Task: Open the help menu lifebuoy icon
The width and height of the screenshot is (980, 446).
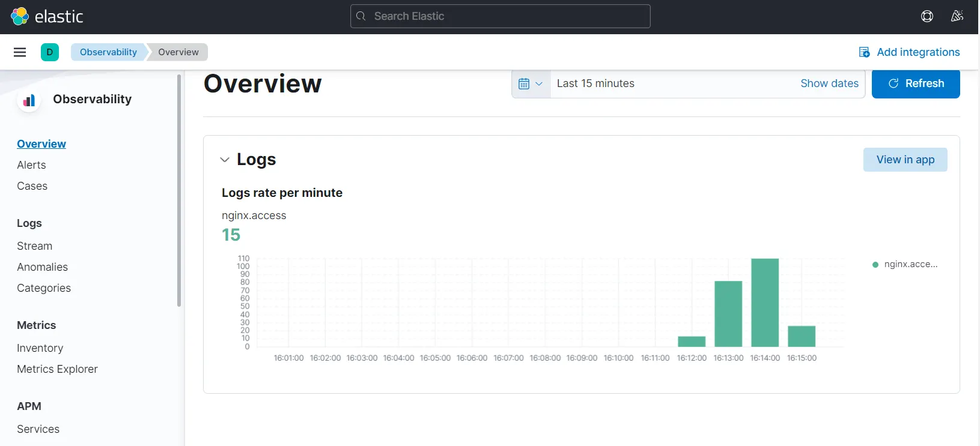Action: pos(927,16)
